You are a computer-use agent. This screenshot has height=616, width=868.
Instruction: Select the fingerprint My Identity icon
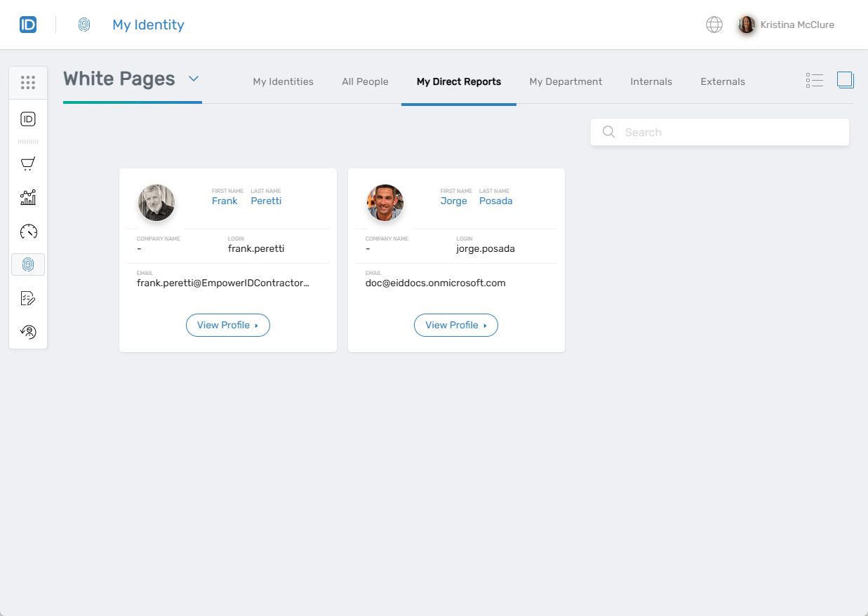[x=28, y=265]
